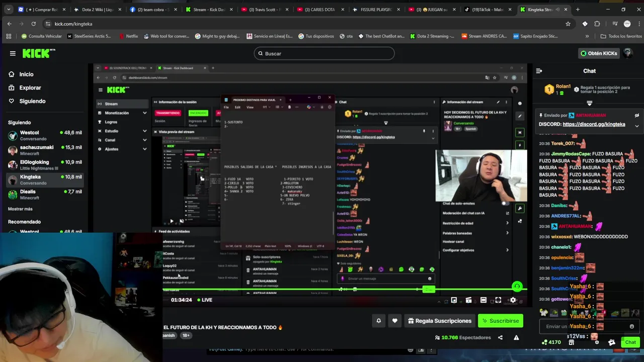View site information icon in address bar
Viewport: 644px width, 362px height.
click(x=48, y=24)
